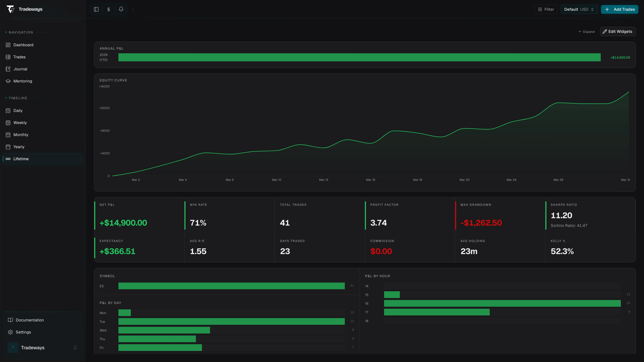Screen dimensions: 644x362
Task: Switch to Yearly timeline view
Action: tap(19, 147)
